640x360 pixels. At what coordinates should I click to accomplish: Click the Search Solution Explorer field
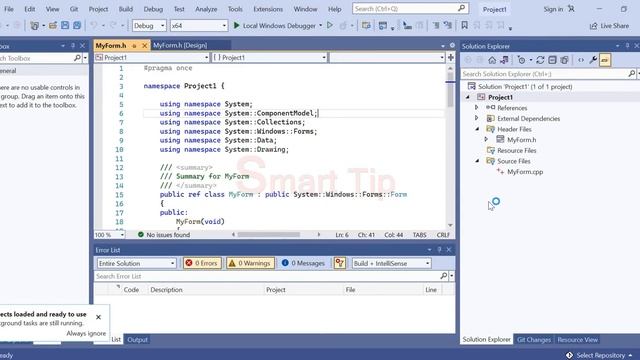pos(544,74)
